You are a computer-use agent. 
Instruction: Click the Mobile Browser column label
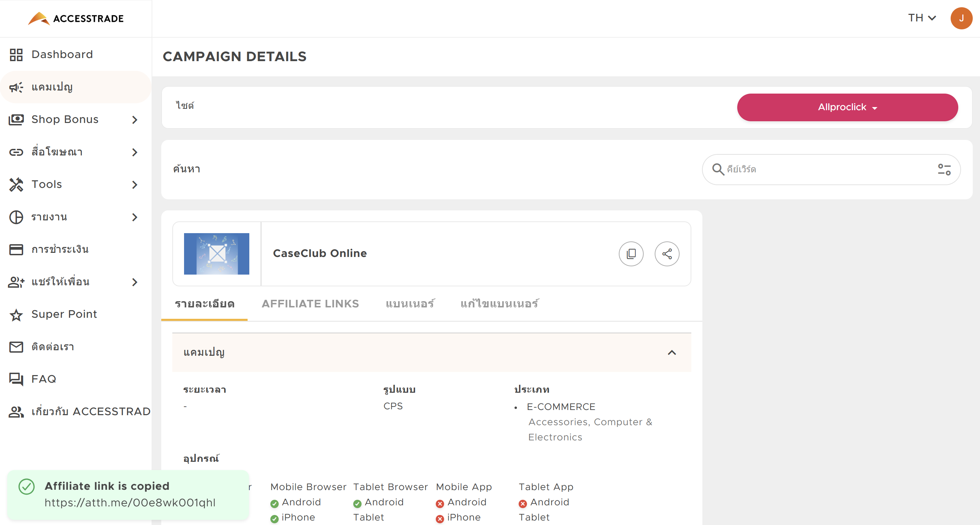(308, 487)
